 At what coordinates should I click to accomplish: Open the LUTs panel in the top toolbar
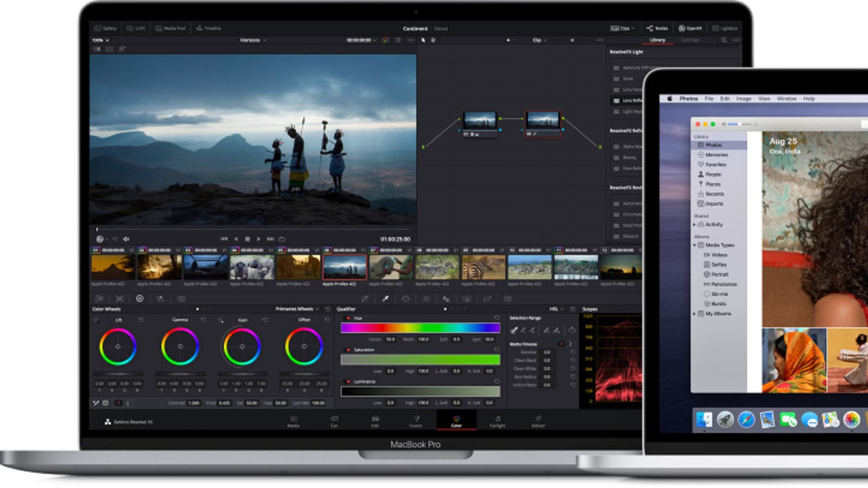pyautogui.click(x=136, y=28)
